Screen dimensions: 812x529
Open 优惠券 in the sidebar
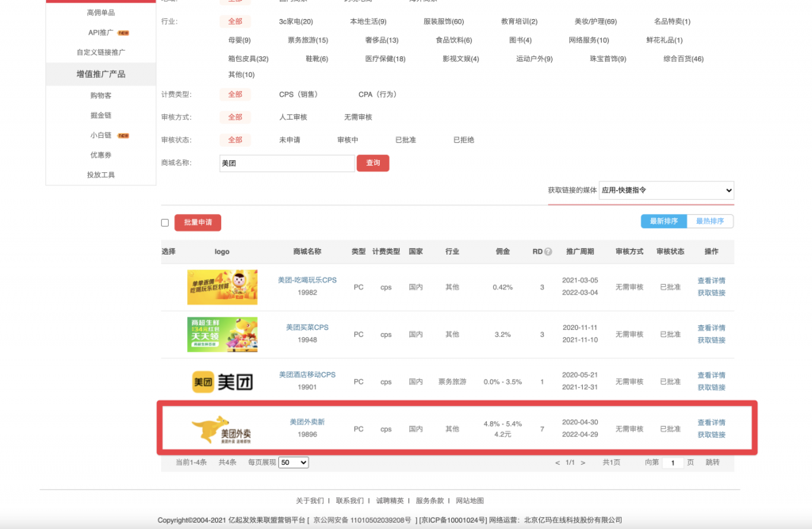[101, 155]
